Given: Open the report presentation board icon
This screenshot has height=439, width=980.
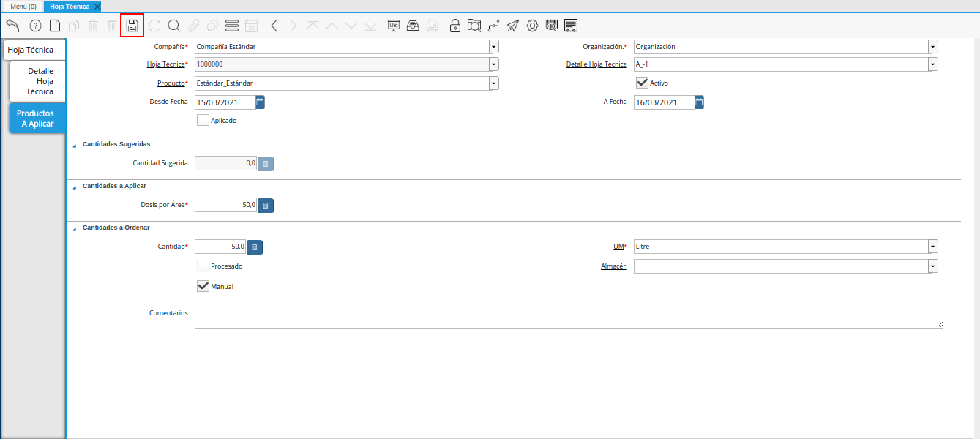Looking at the screenshot, I should click(394, 26).
